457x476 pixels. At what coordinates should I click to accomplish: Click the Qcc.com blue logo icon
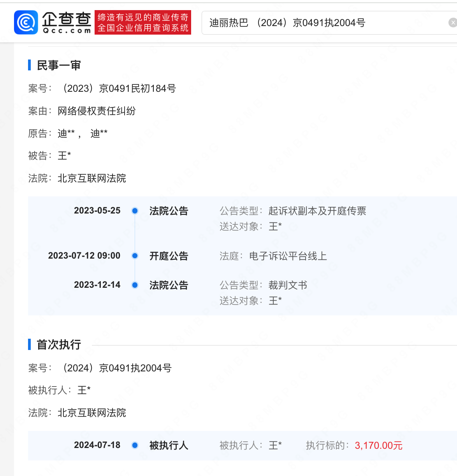tap(26, 22)
